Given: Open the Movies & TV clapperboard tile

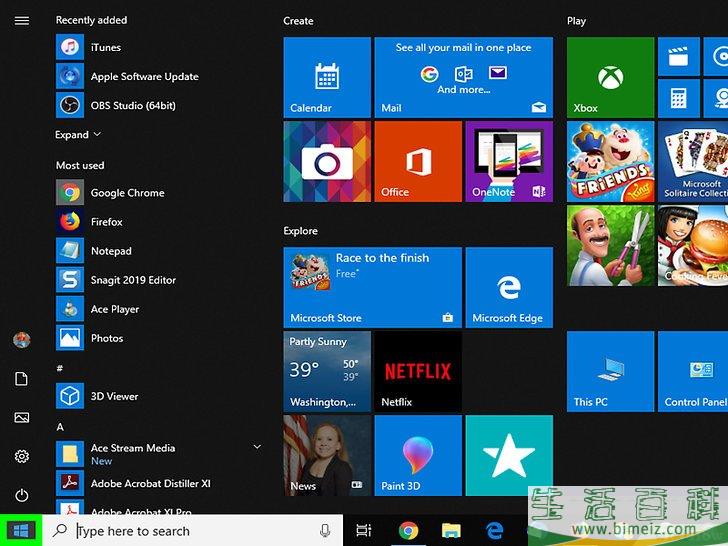Looking at the screenshot, I should [x=678, y=57].
